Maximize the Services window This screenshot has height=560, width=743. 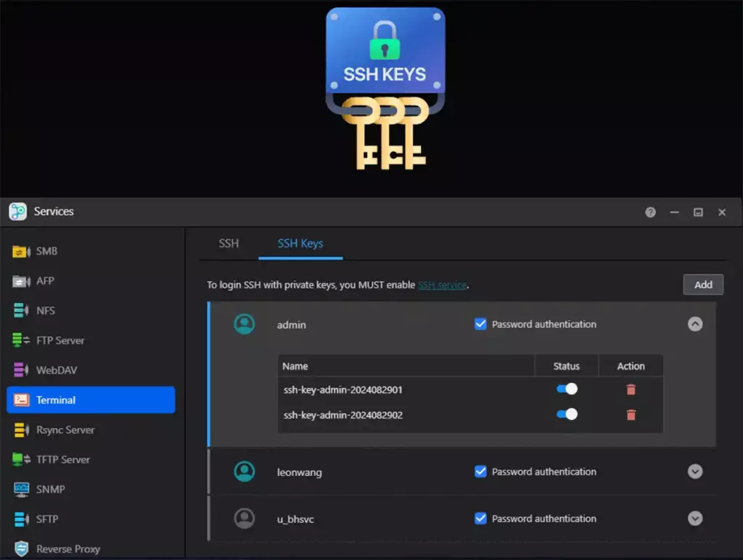pos(698,213)
